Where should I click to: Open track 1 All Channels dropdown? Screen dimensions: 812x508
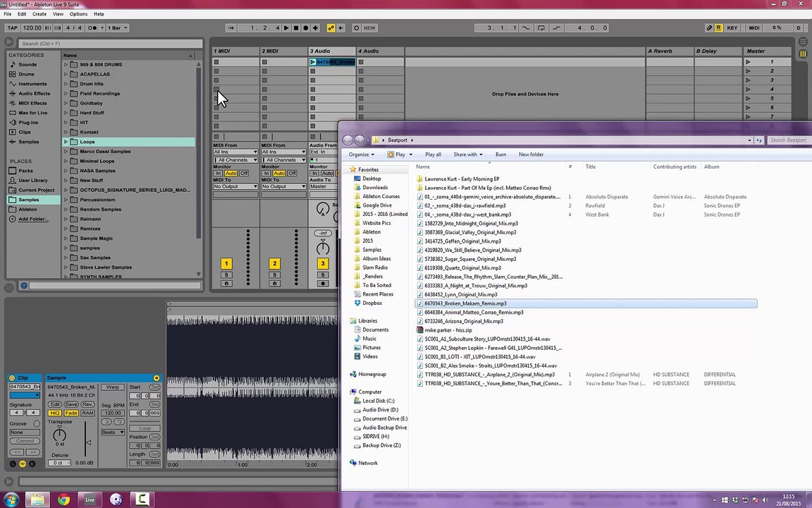(235, 159)
